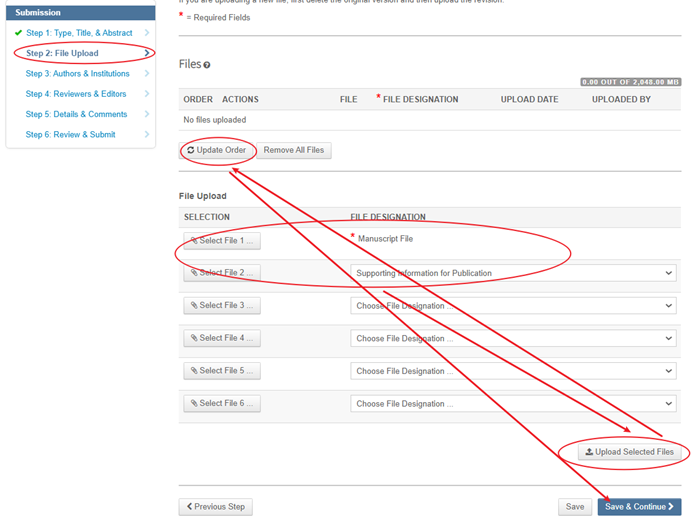692x523 pixels.
Task: Click the Save button
Action: (x=575, y=507)
